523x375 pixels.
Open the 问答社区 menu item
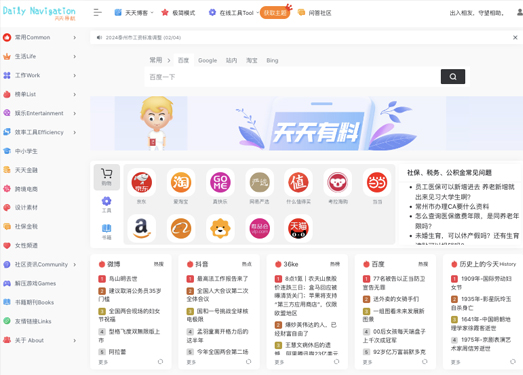click(x=315, y=13)
